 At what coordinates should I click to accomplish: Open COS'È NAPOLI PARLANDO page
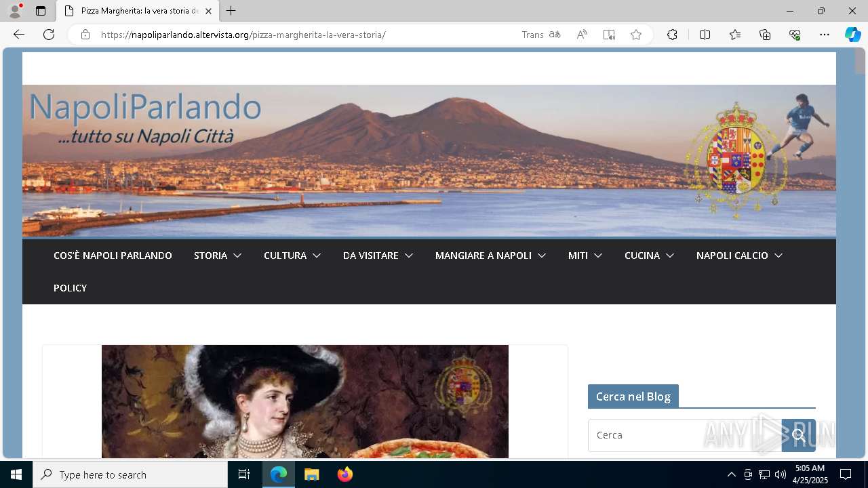(x=113, y=256)
